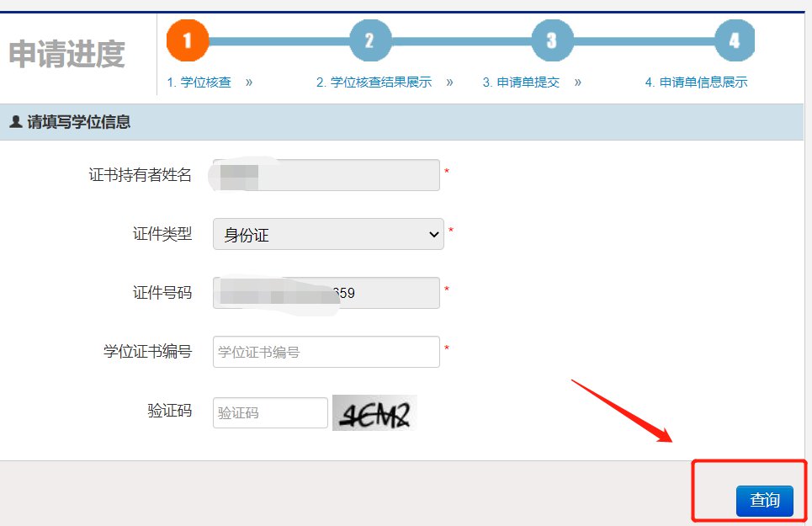
Task: Click the chevron after 学位核查 label
Action: click(248, 82)
